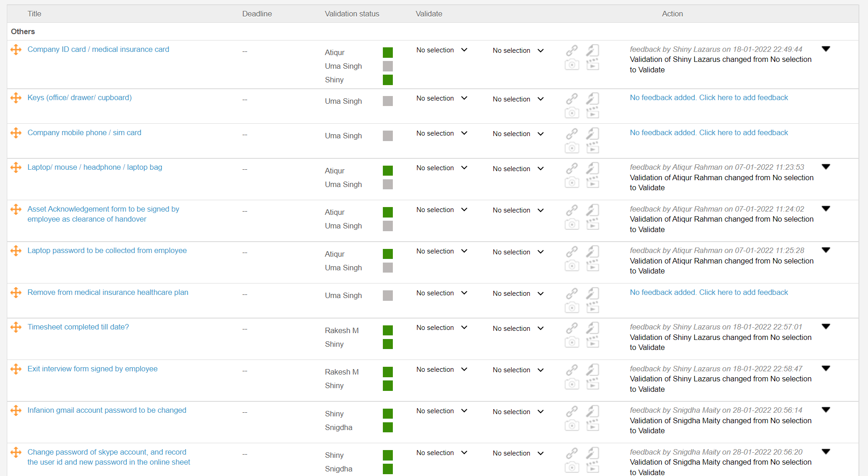Viewport: 868px width, 476px height.
Task: Open first No selection dropdown for Timesheet row
Action: pos(442,328)
